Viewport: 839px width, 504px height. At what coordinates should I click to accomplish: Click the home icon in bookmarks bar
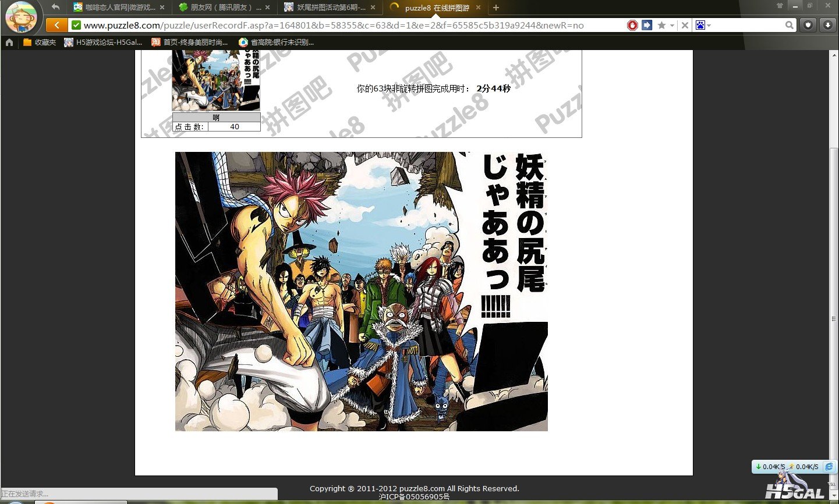pos(9,42)
